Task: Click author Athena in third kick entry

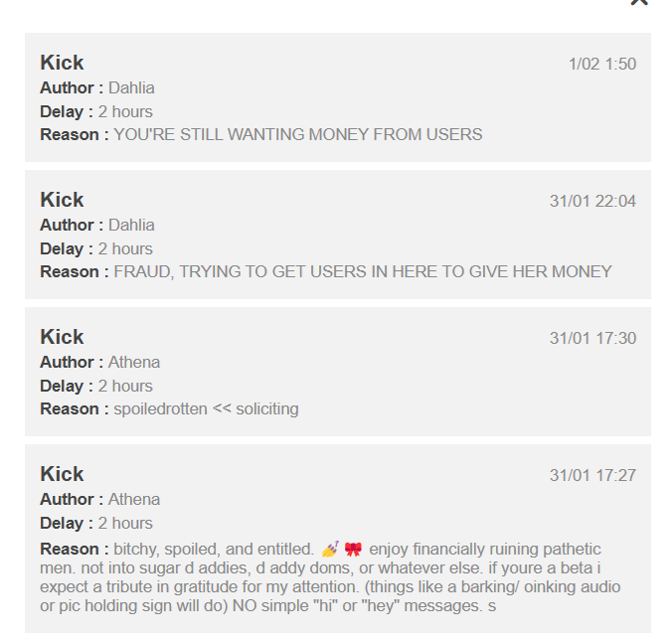Action: coord(134,362)
